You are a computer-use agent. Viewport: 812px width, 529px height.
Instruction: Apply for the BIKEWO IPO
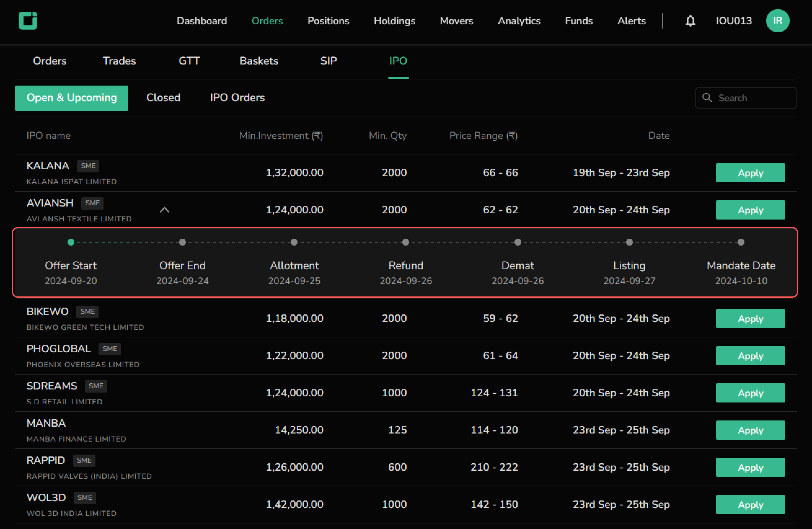[x=750, y=318]
